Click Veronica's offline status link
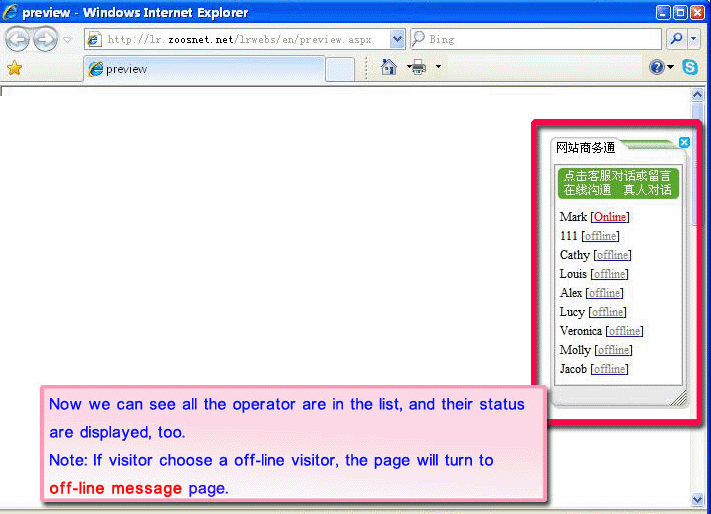711x514 pixels. click(624, 331)
